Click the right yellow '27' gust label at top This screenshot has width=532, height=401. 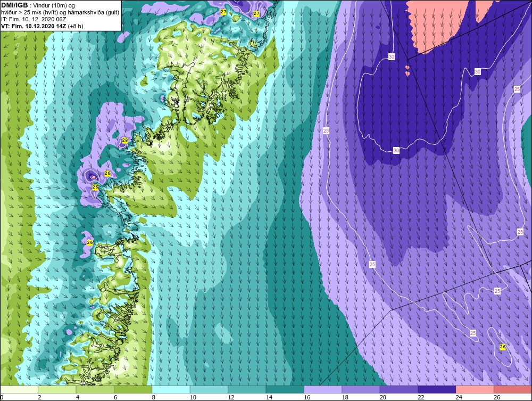coord(256,14)
